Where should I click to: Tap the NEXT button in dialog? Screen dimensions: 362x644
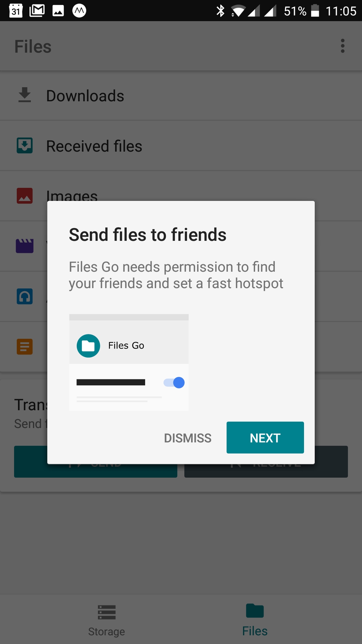point(265,437)
